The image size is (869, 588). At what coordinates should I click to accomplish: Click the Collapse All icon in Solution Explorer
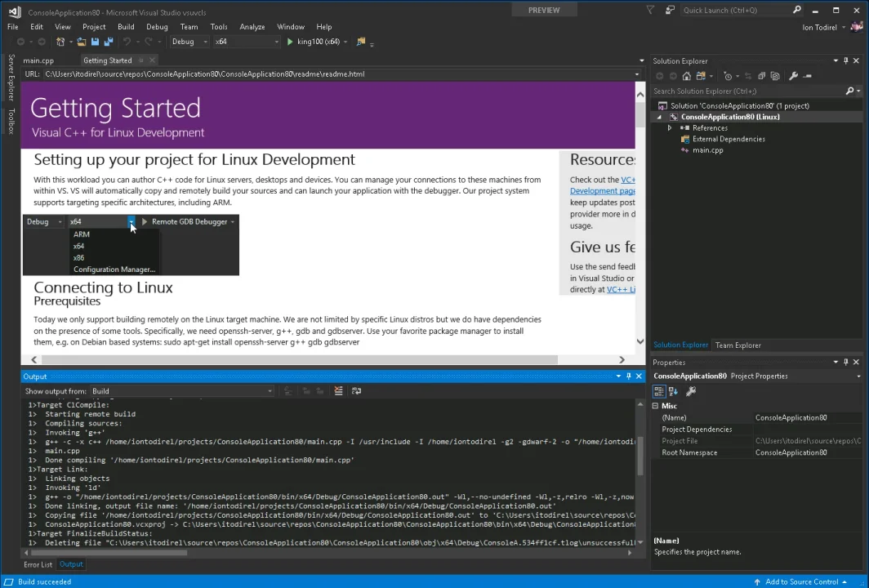click(x=761, y=76)
